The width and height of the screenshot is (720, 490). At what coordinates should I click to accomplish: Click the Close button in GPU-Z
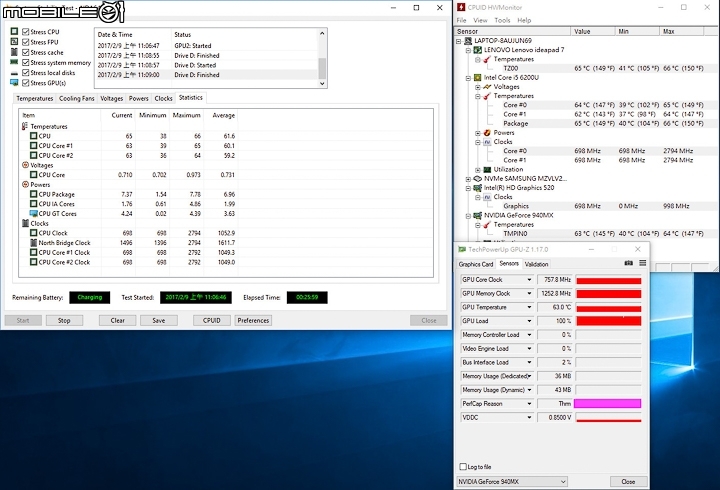(x=628, y=481)
